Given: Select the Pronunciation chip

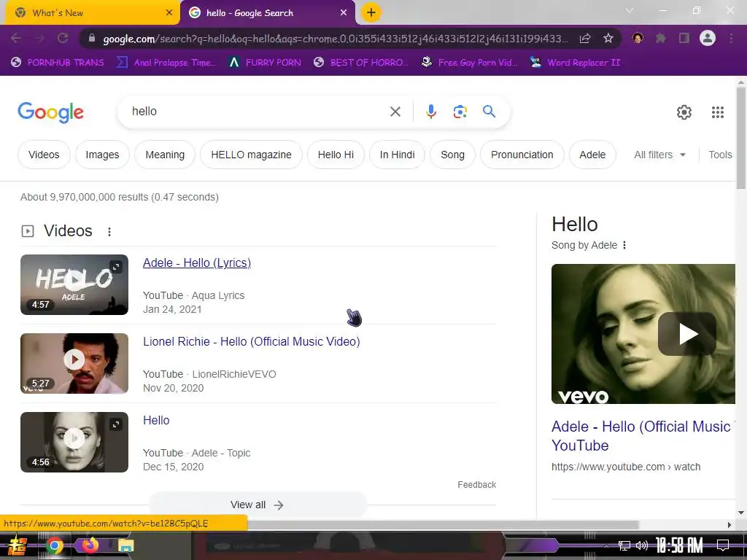Looking at the screenshot, I should pyautogui.click(x=522, y=155).
